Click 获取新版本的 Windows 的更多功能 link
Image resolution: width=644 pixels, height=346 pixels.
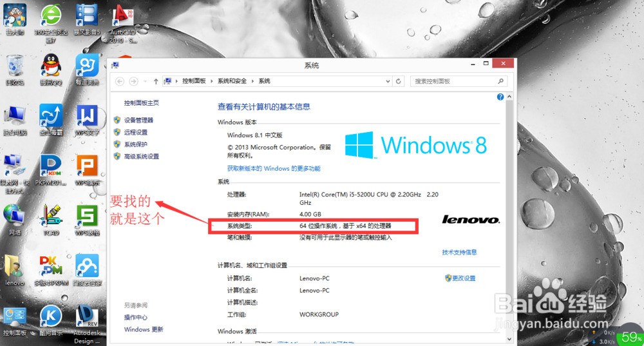[x=274, y=168]
